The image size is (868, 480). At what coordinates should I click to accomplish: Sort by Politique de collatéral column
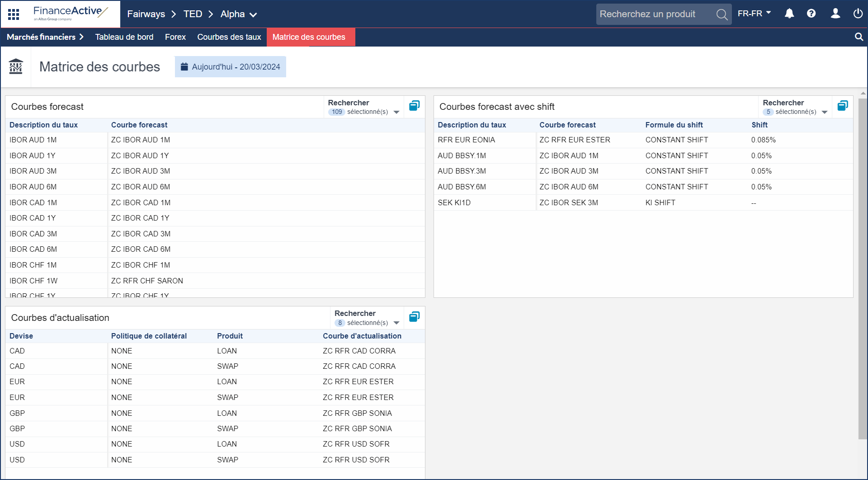point(149,336)
